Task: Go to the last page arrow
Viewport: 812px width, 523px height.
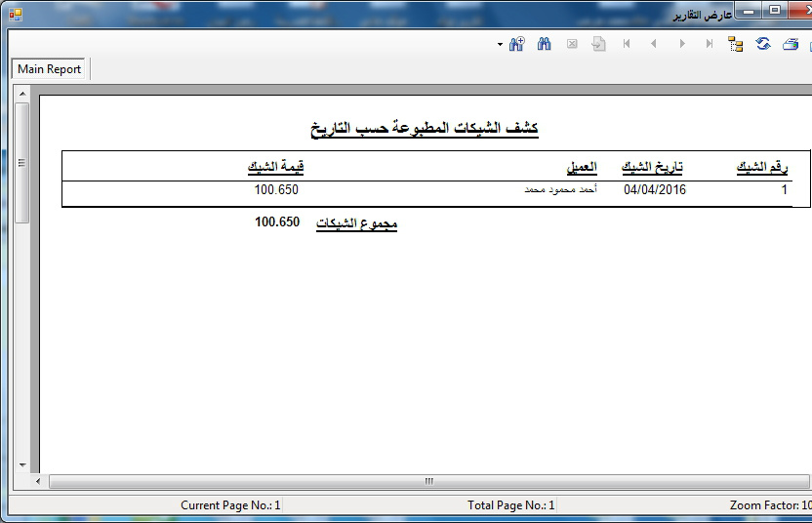Action: (x=710, y=44)
